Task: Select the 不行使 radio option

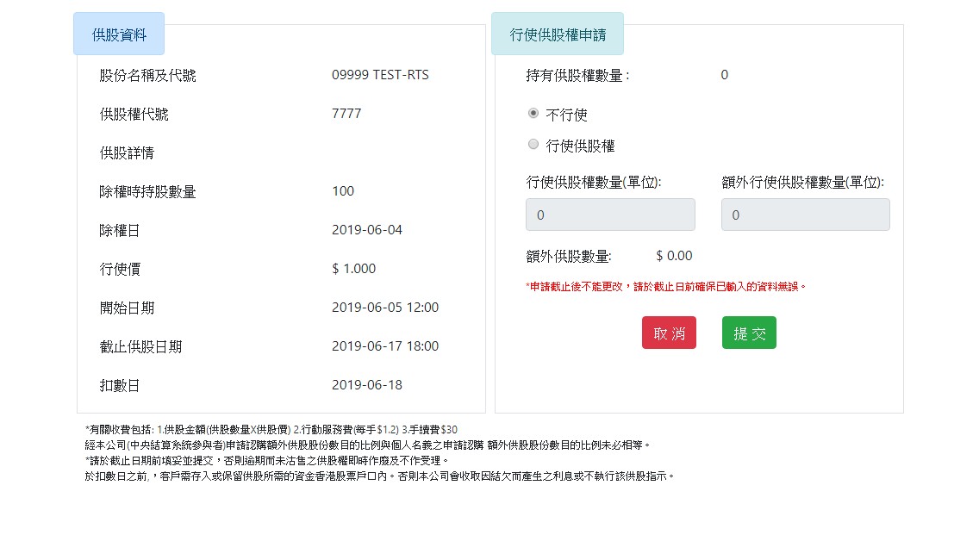Action: tap(533, 113)
